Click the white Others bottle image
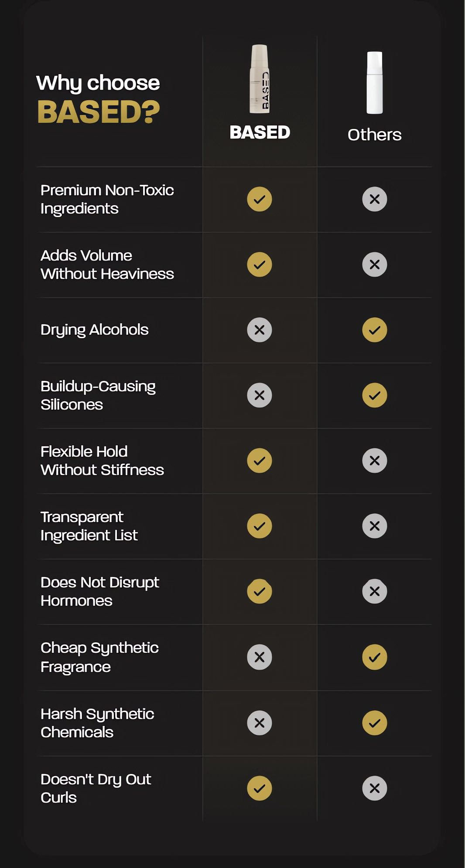The height and width of the screenshot is (868, 465). pyautogui.click(x=375, y=83)
